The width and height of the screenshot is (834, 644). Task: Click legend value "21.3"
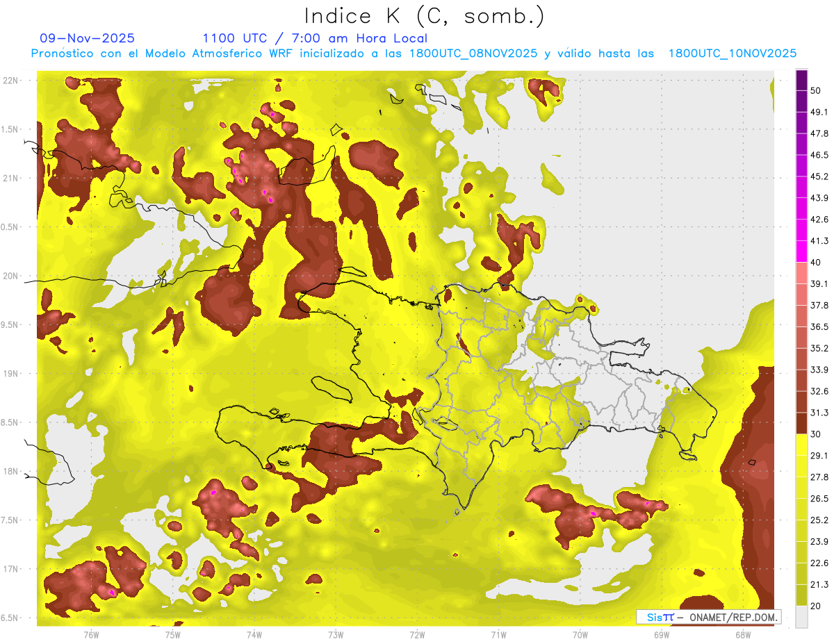[x=819, y=584]
